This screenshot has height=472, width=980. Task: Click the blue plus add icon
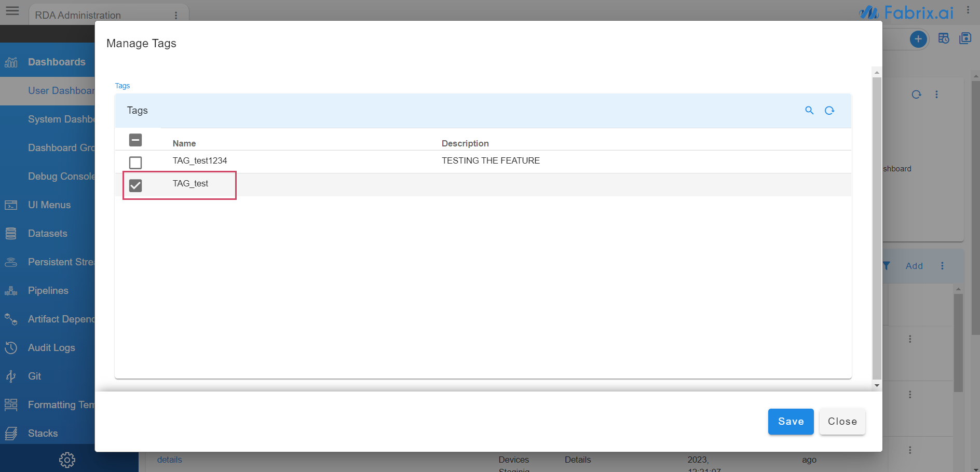point(918,39)
